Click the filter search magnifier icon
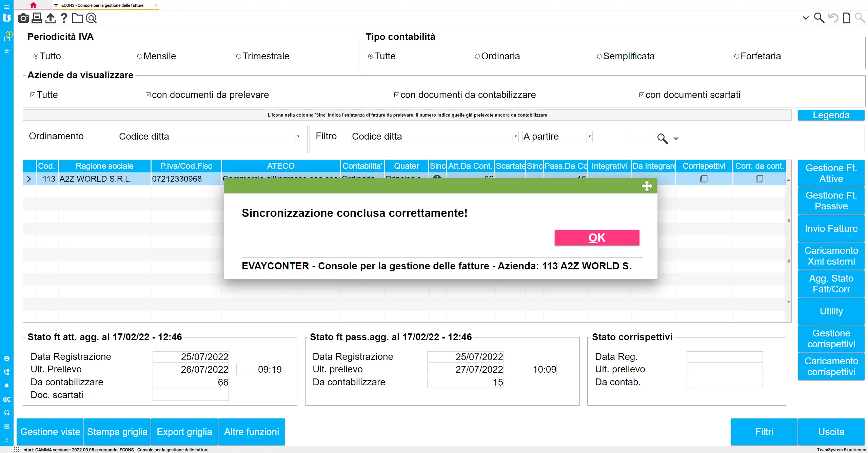 click(x=662, y=138)
